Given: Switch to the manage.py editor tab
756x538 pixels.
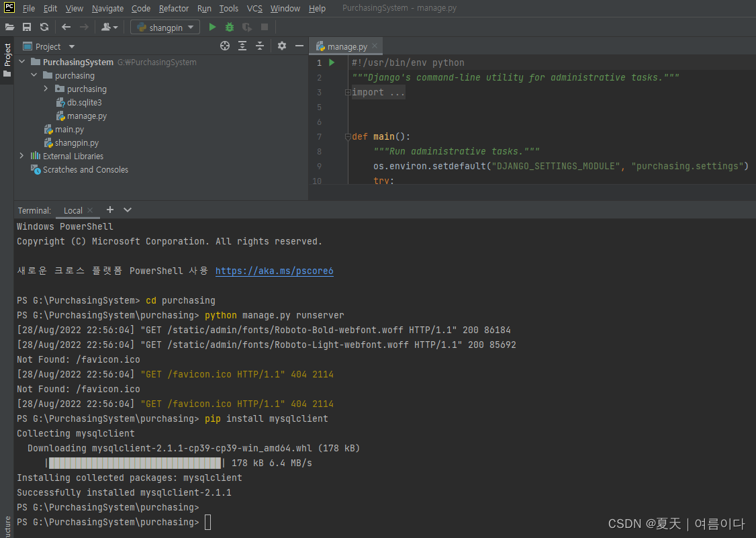Looking at the screenshot, I should [x=345, y=46].
